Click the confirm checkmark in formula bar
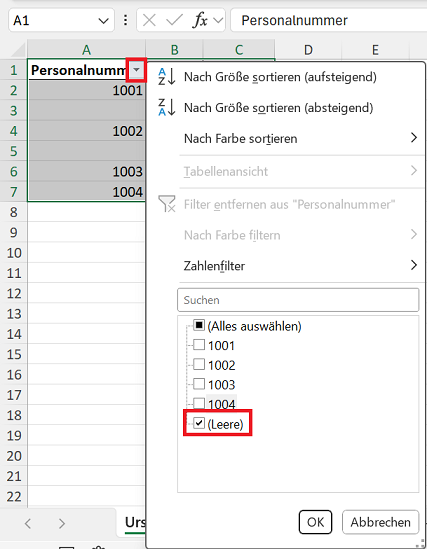 (x=174, y=20)
